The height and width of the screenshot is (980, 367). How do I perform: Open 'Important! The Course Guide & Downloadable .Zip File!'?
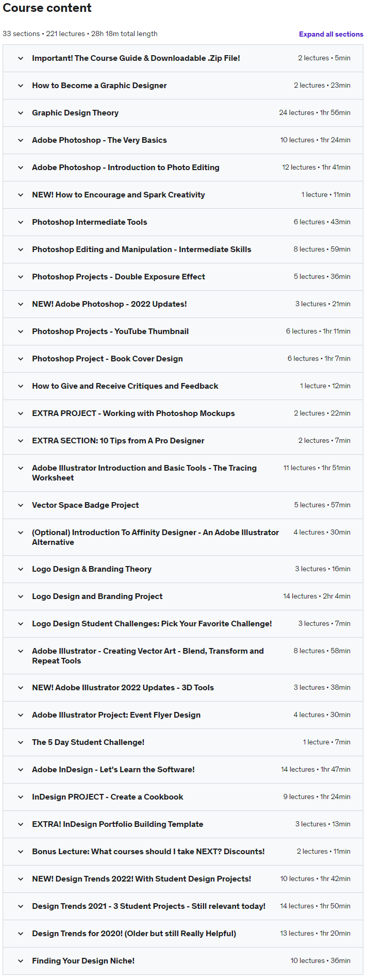point(183,58)
